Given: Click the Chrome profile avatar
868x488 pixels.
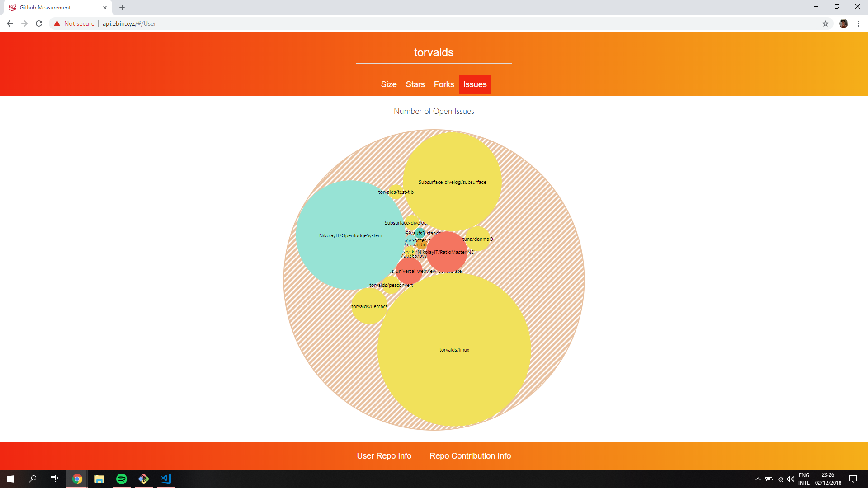Looking at the screenshot, I should [x=843, y=23].
